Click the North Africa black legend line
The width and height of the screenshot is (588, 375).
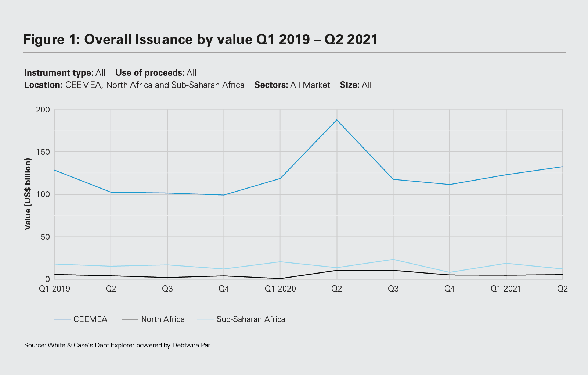tap(130, 319)
